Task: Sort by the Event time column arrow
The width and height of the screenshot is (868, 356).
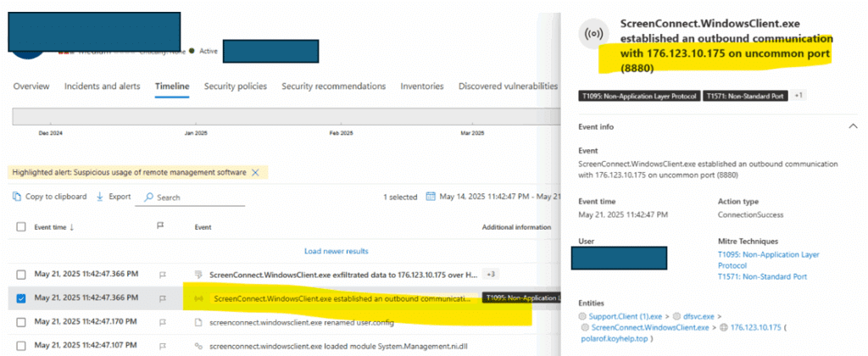Action: [71, 227]
